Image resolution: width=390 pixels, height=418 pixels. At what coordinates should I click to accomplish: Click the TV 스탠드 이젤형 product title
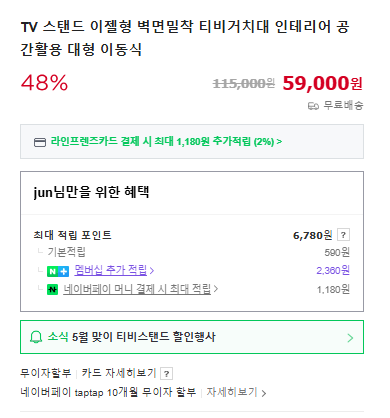185,38
